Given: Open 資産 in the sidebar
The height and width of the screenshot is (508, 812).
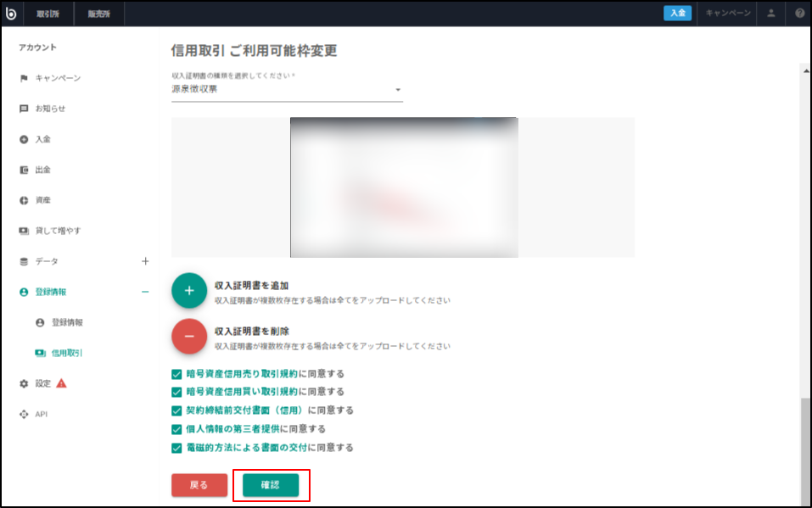Looking at the screenshot, I should tap(42, 200).
